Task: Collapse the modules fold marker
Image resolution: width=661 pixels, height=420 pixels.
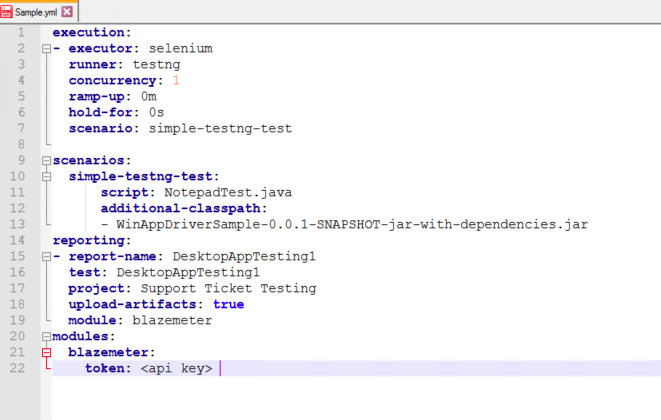Action: [46, 337]
